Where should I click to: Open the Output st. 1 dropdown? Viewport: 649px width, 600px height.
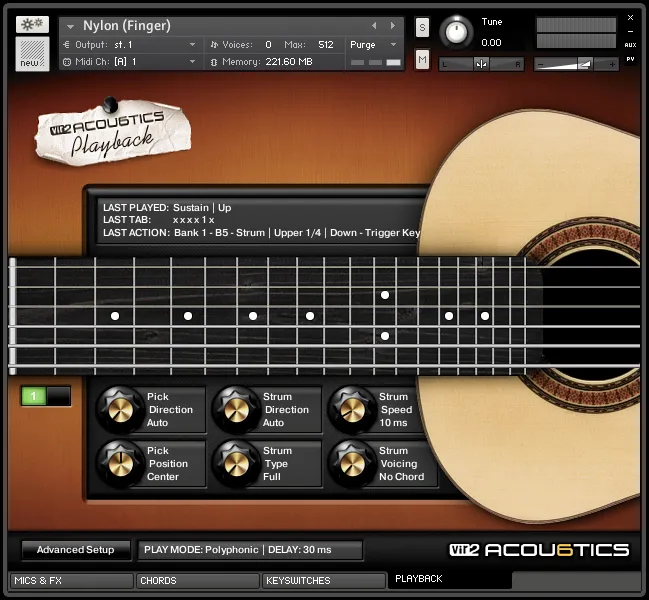click(192, 45)
